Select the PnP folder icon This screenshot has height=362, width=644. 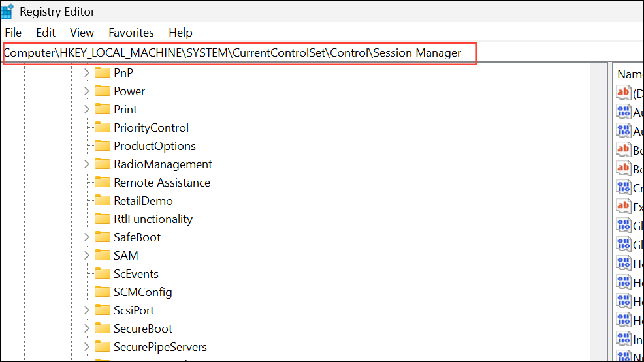coord(103,72)
